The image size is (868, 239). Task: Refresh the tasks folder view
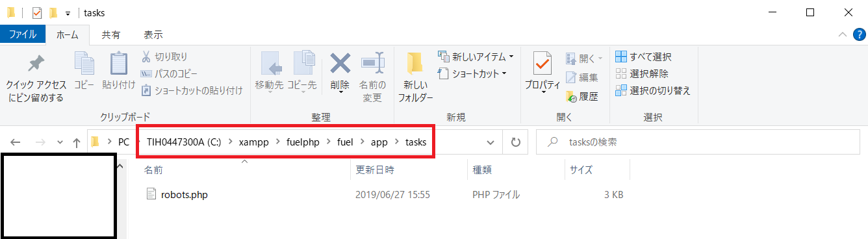tap(515, 142)
